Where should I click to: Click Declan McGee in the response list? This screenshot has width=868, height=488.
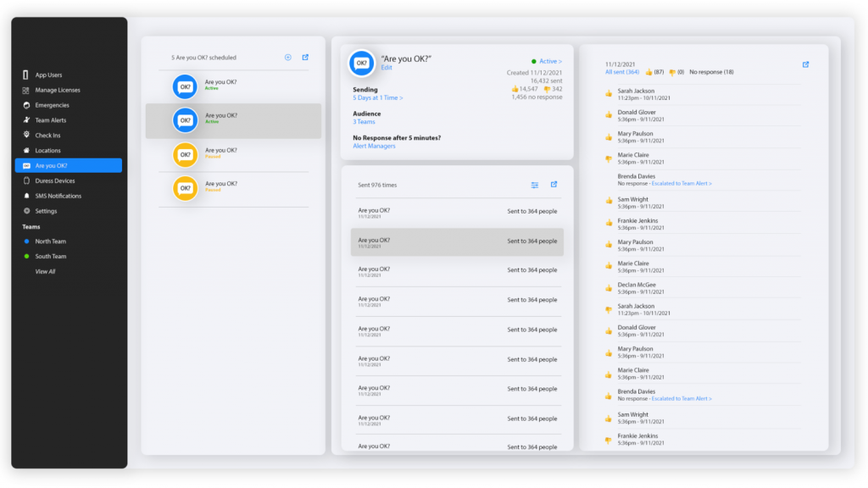[637, 285]
